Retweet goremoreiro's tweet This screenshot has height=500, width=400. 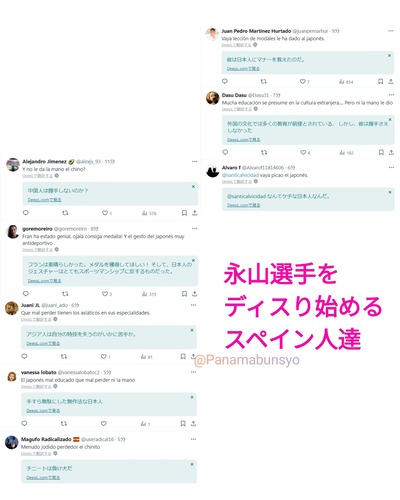pyautogui.click(x=65, y=294)
